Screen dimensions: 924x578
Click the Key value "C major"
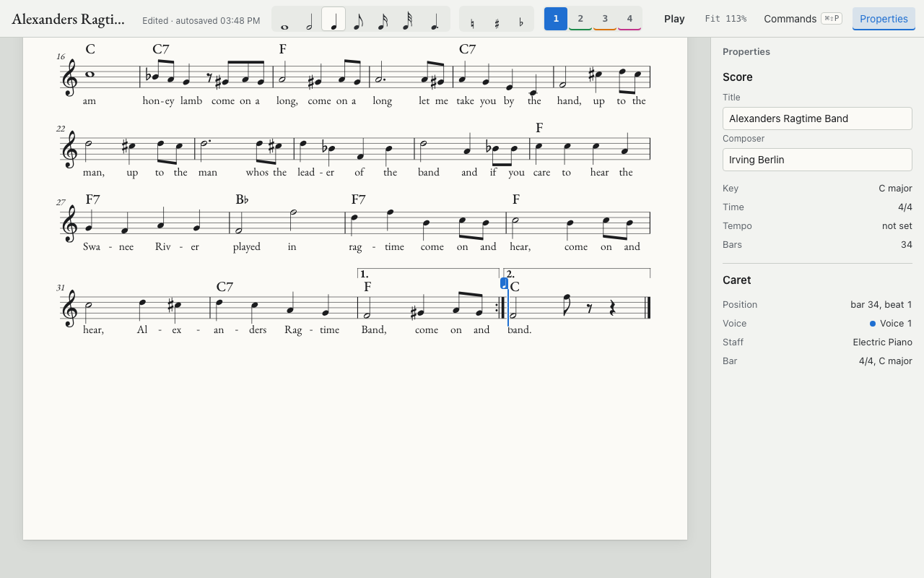tap(895, 189)
